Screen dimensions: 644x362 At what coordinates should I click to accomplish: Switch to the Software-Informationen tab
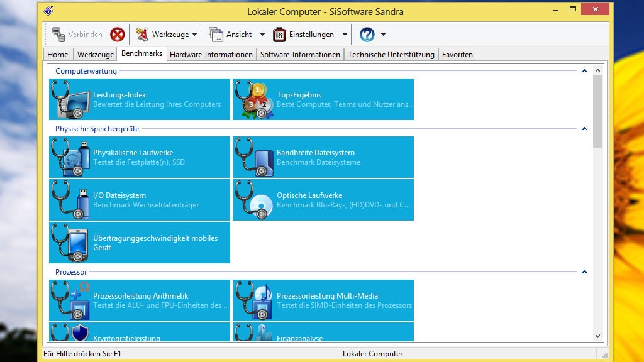[x=300, y=55]
